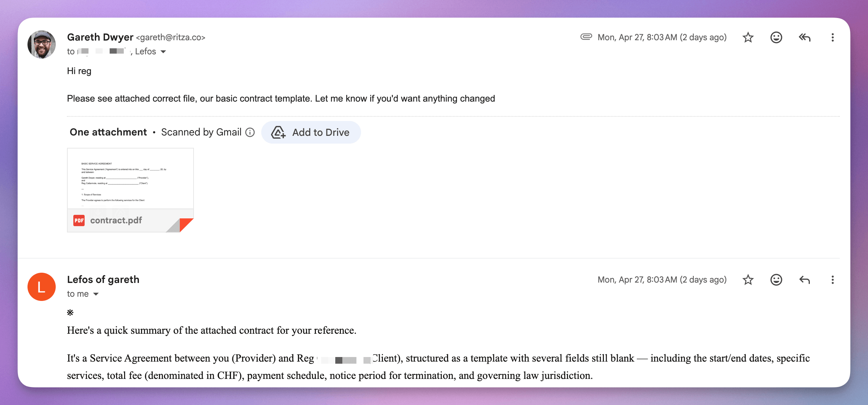Click Gareth Dwyer sender name
Image resolution: width=868 pixels, height=405 pixels.
100,37
